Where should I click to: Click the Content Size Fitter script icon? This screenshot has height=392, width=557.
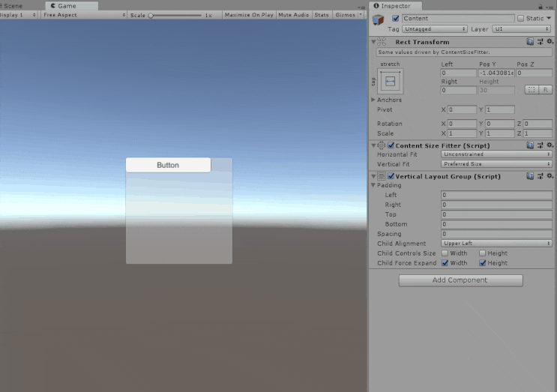382,145
